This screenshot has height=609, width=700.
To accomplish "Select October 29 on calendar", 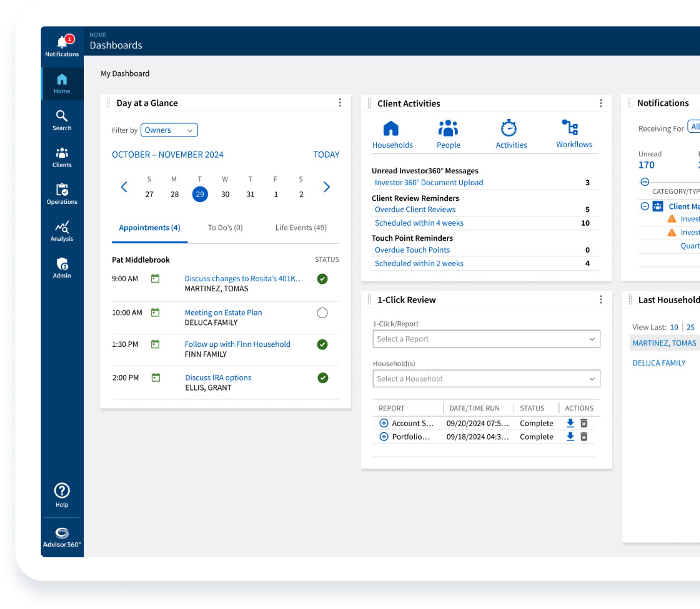I will click(200, 194).
